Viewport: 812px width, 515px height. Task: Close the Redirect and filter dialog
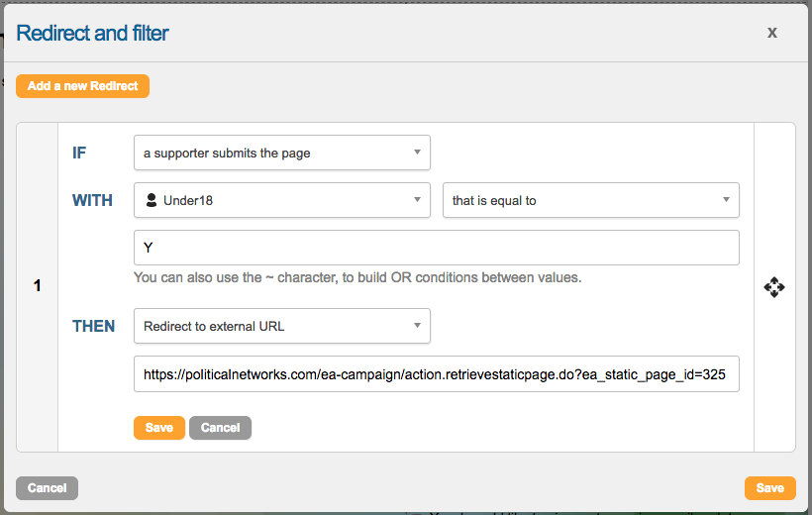771,33
